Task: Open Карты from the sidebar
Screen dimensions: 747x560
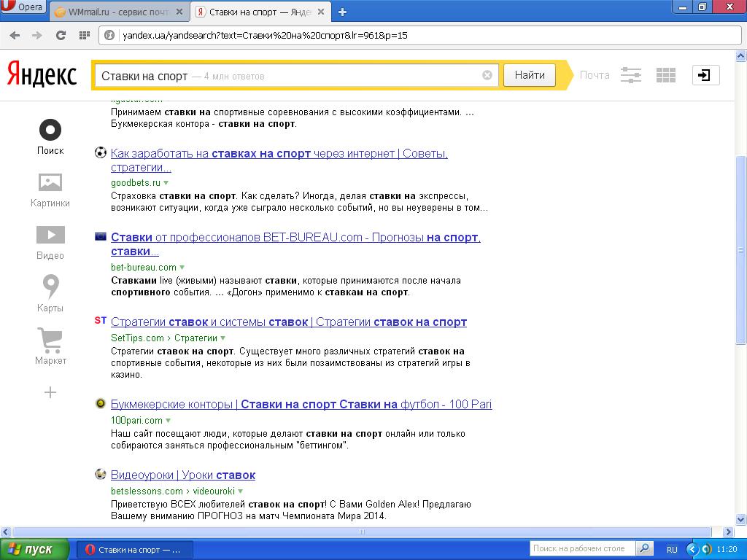Action: coord(50,294)
